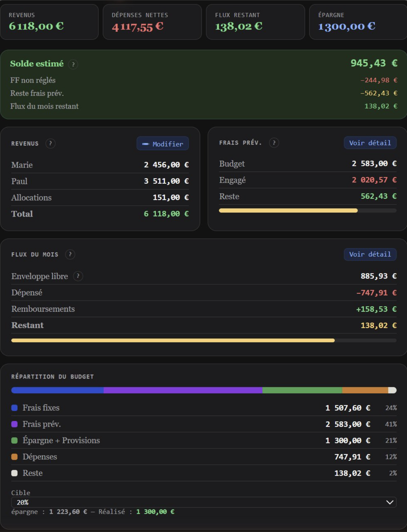
Task: Click the green Épargne + Provisions swatch
Action: [x=15, y=440]
